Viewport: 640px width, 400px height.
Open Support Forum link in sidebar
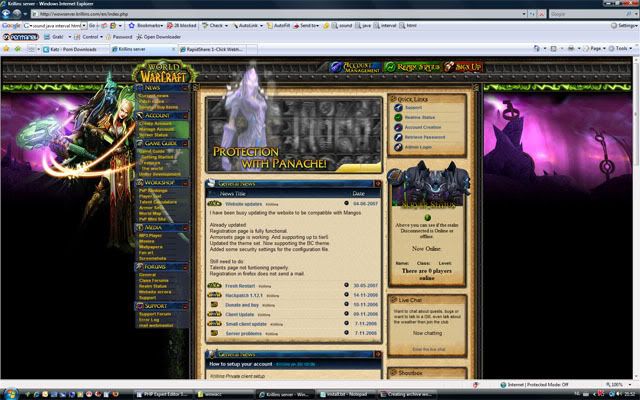tap(155, 314)
